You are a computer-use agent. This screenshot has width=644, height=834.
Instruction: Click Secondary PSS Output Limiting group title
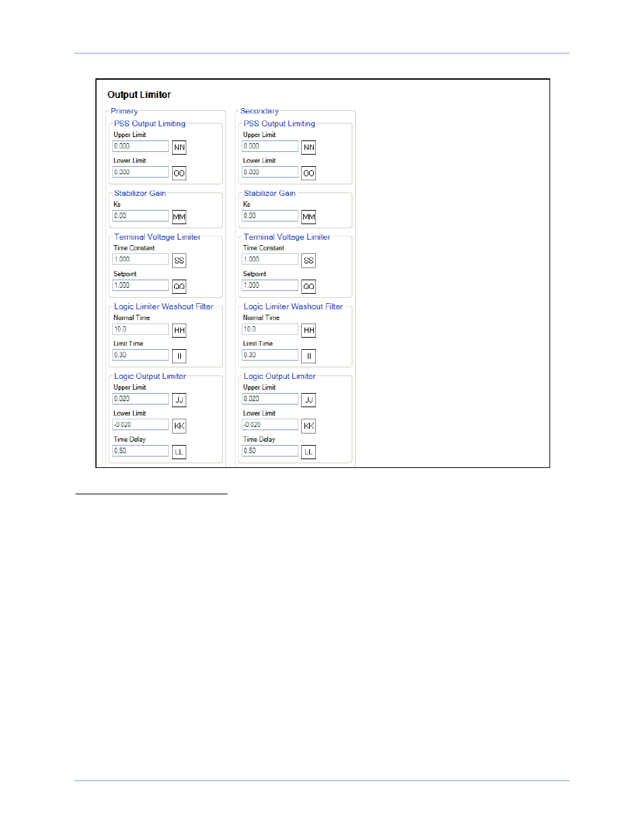pos(279,124)
